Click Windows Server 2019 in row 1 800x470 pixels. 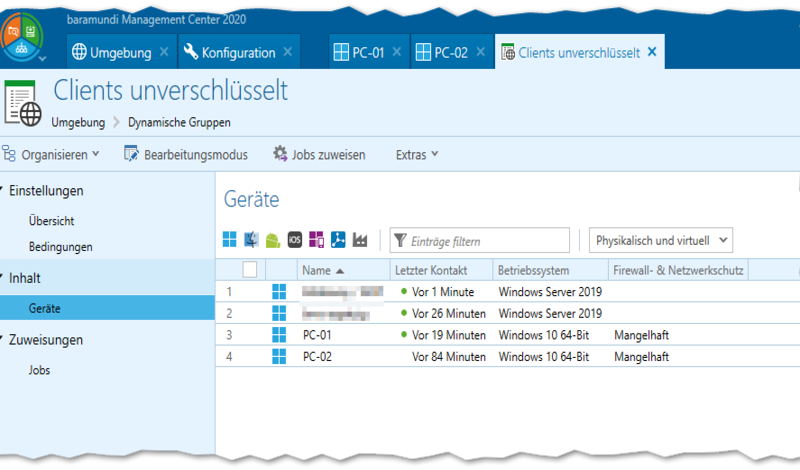point(550,292)
